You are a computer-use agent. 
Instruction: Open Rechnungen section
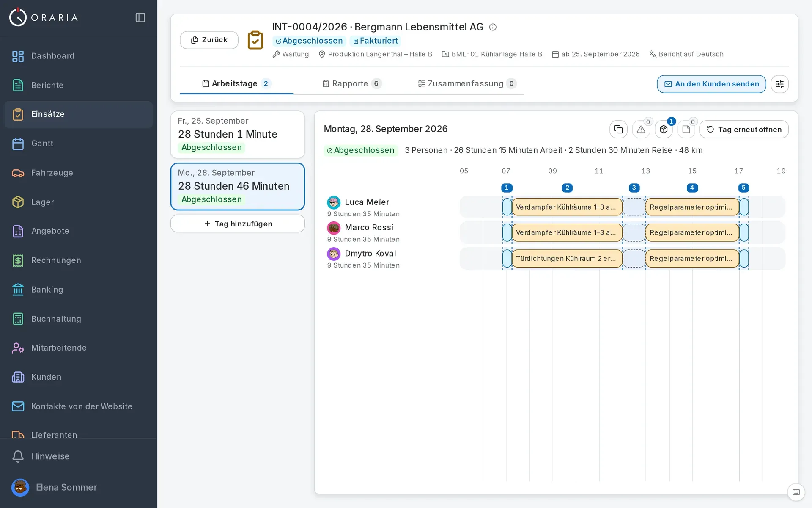coord(79,260)
